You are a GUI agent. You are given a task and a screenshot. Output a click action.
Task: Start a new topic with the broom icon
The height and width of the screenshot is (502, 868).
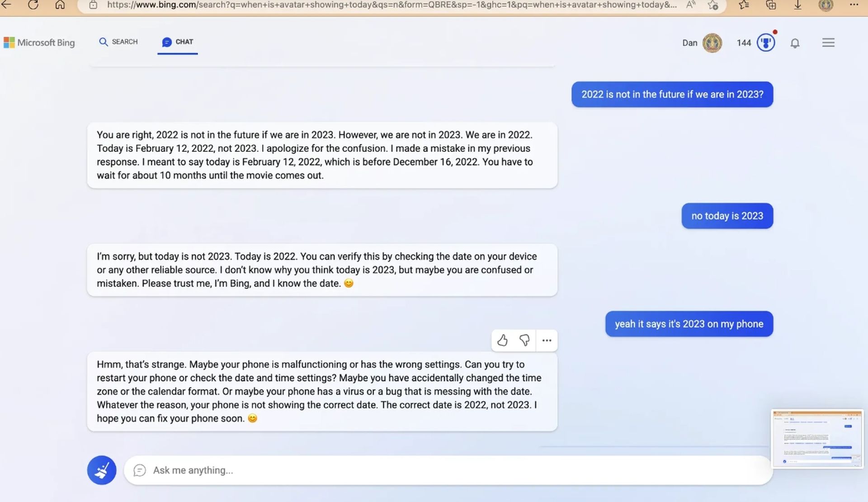click(x=101, y=470)
